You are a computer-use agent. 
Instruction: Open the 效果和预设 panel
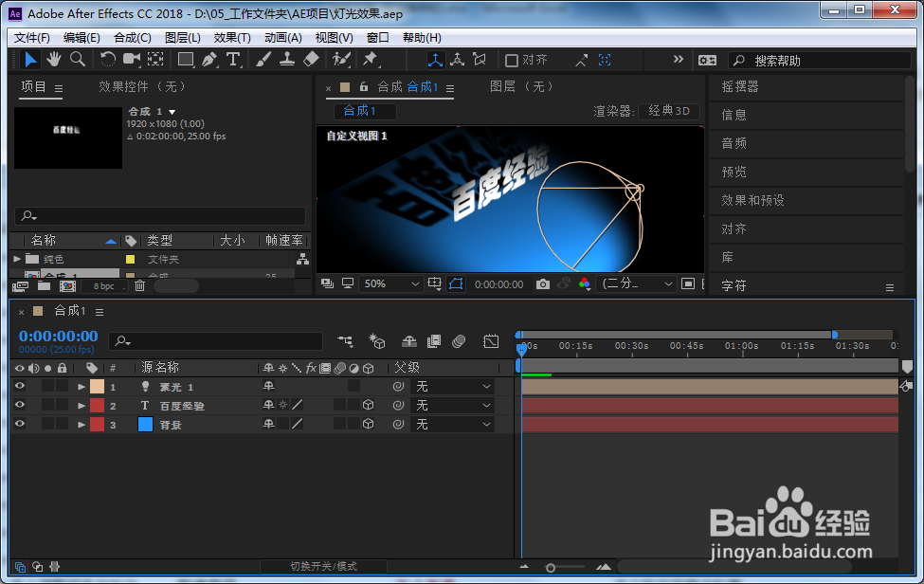pyautogui.click(x=752, y=200)
